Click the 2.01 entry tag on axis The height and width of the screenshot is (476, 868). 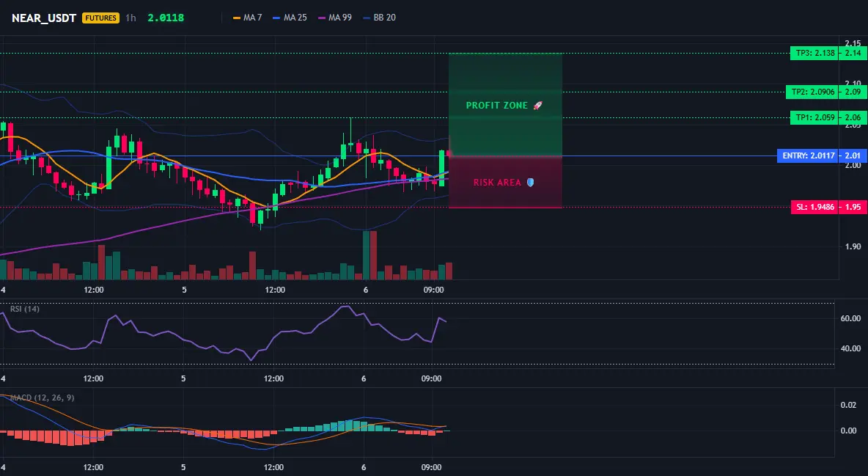tap(853, 155)
